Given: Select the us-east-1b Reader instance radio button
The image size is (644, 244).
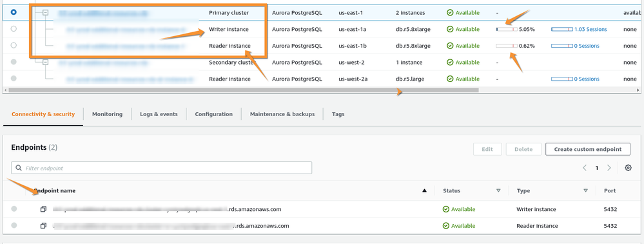Looking at the screenshot, I should click(14, 45).
